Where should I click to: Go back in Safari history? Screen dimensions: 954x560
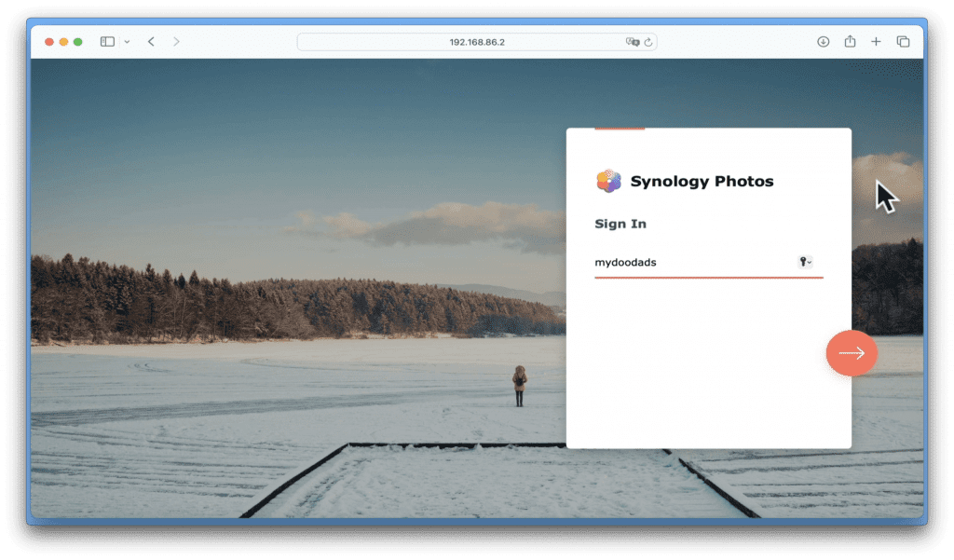tap(151, 41)
